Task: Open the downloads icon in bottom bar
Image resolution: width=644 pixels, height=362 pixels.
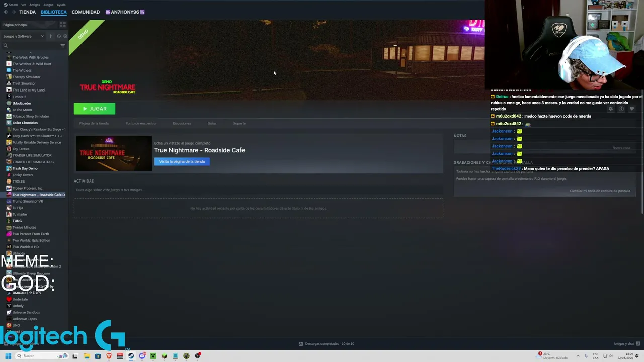Action: [x=301, y=344]
